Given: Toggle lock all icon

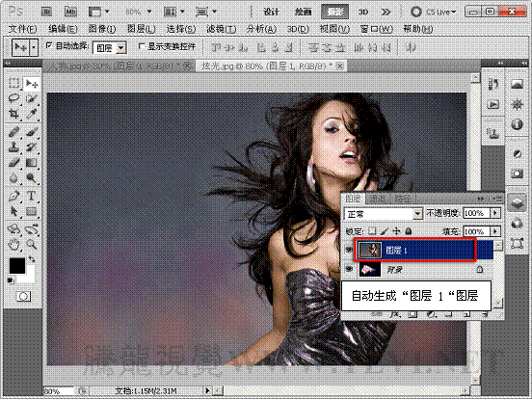Looking at the screenshot, I should click(409, 231).
